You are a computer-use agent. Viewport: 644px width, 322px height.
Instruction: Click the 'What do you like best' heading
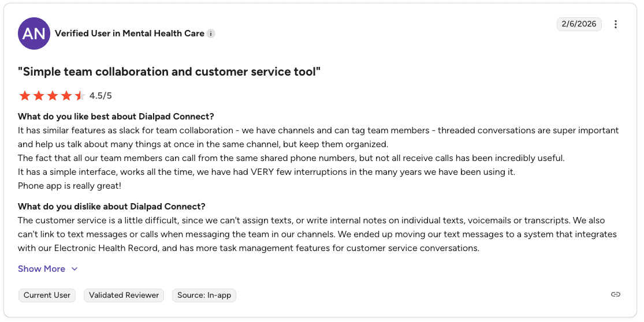click(116, 117)
